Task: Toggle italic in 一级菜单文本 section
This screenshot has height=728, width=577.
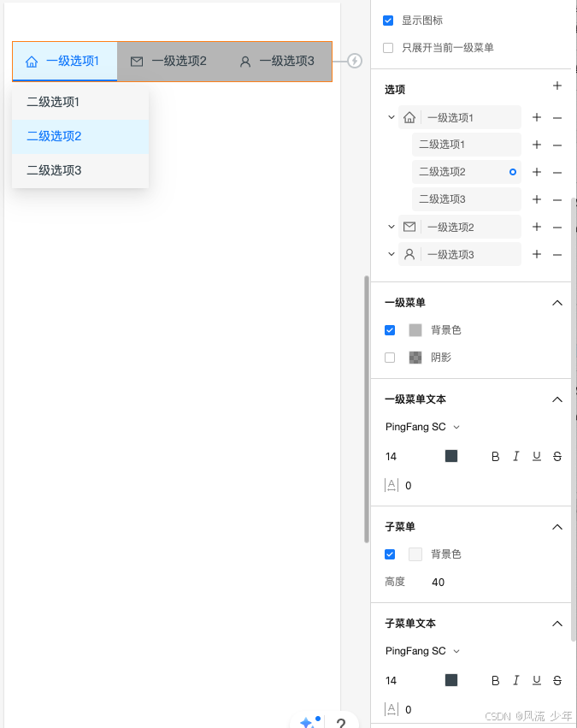Action: point(515,457)
